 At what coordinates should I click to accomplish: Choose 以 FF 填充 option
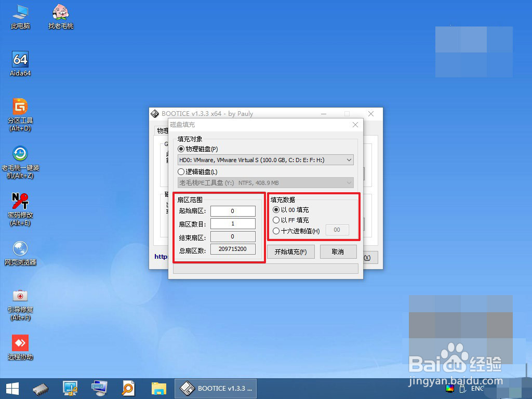coord(291,220)
